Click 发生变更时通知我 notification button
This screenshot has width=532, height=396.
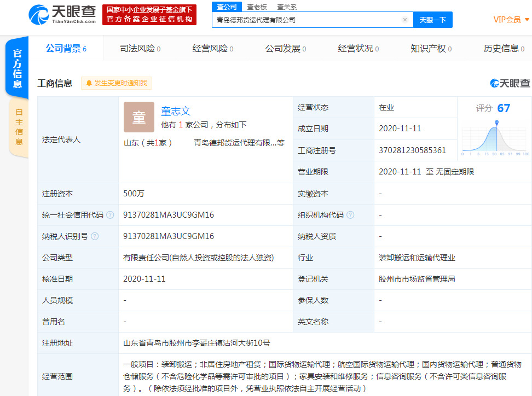tap(117, 83)
